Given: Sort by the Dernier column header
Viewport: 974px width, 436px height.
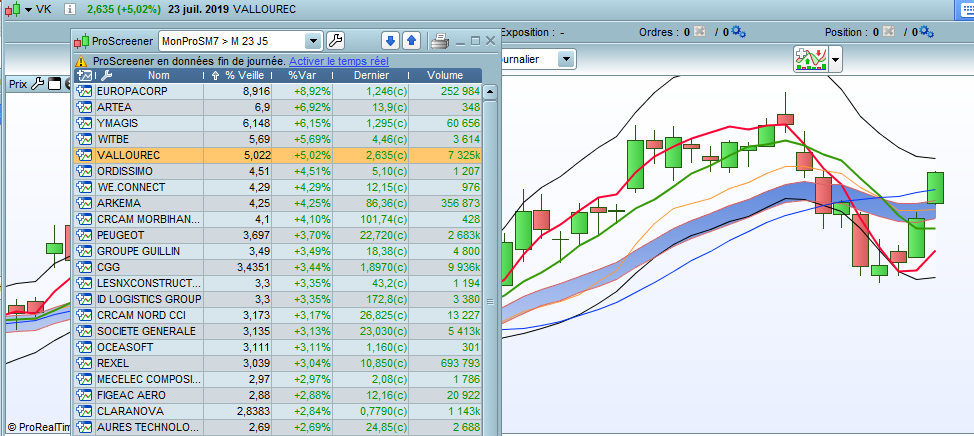Looking at the screenshot, I should tap(371, 75).
